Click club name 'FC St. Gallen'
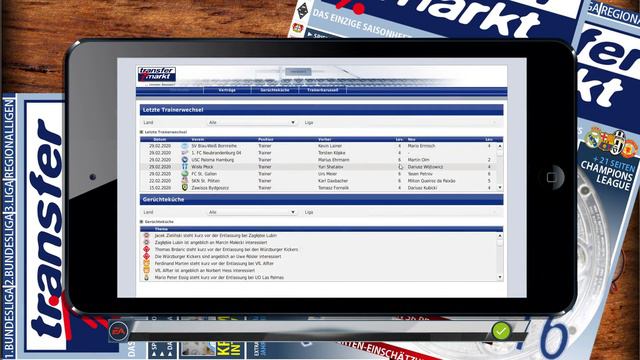 [x=205, y=173]
